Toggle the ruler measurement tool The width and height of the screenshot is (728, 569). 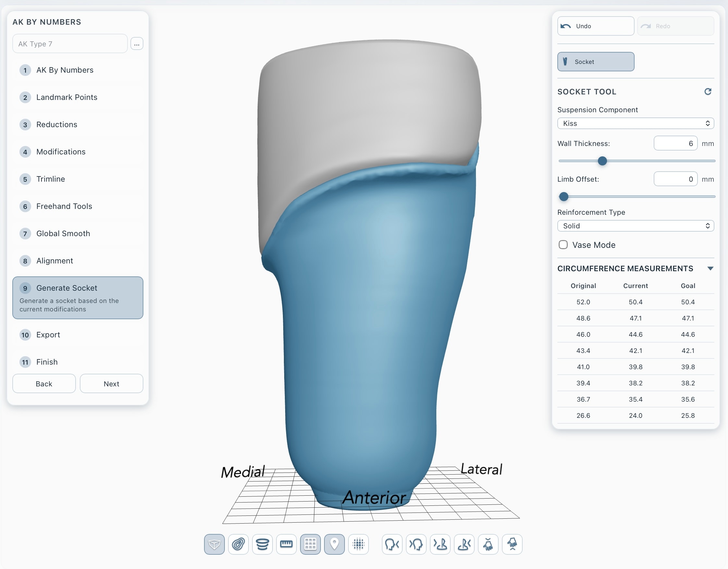[x=286, y=544]
